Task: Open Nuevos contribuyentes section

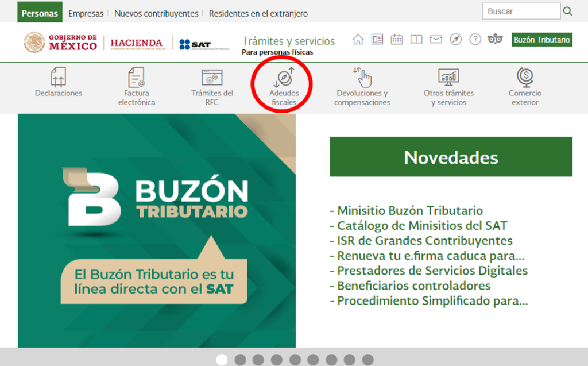Action: click(156, 11)
